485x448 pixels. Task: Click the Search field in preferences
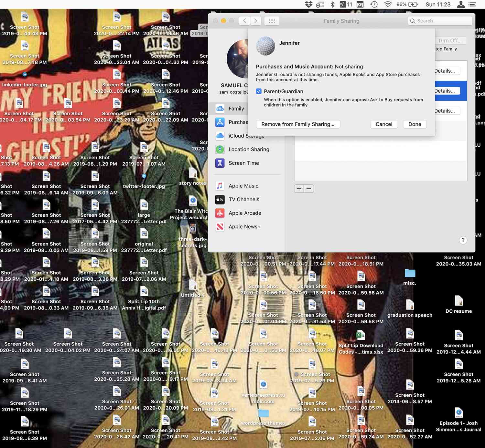coord(440,21)
